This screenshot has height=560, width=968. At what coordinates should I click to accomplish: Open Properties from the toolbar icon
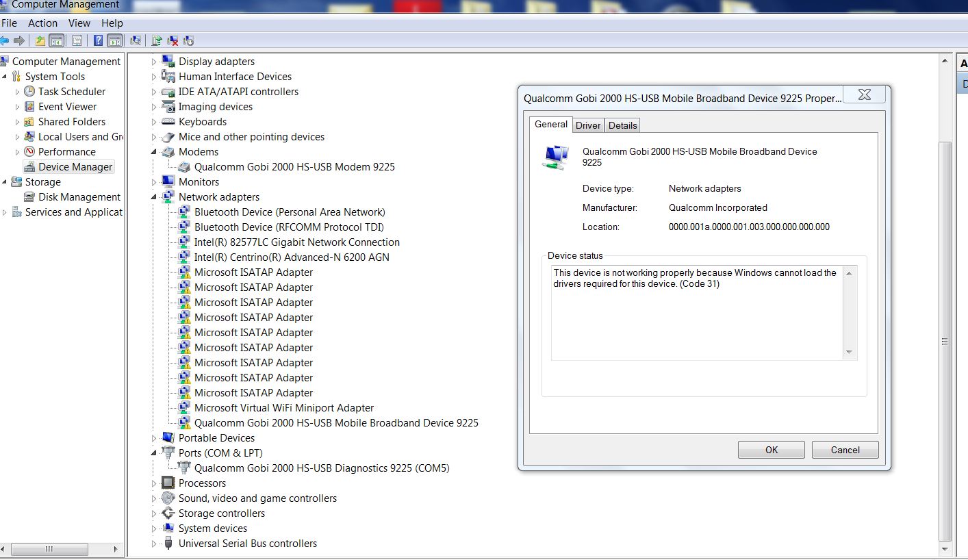(x=77, y=40)
